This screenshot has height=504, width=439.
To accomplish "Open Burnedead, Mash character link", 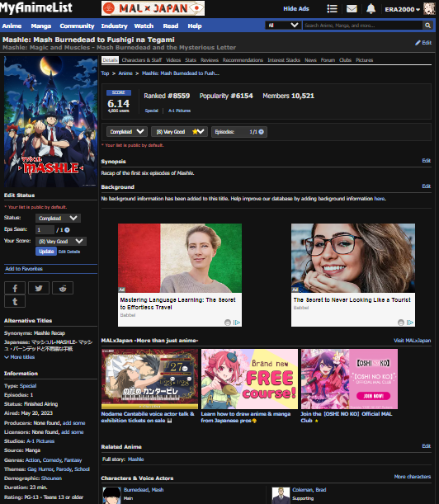I will [144, 490].
